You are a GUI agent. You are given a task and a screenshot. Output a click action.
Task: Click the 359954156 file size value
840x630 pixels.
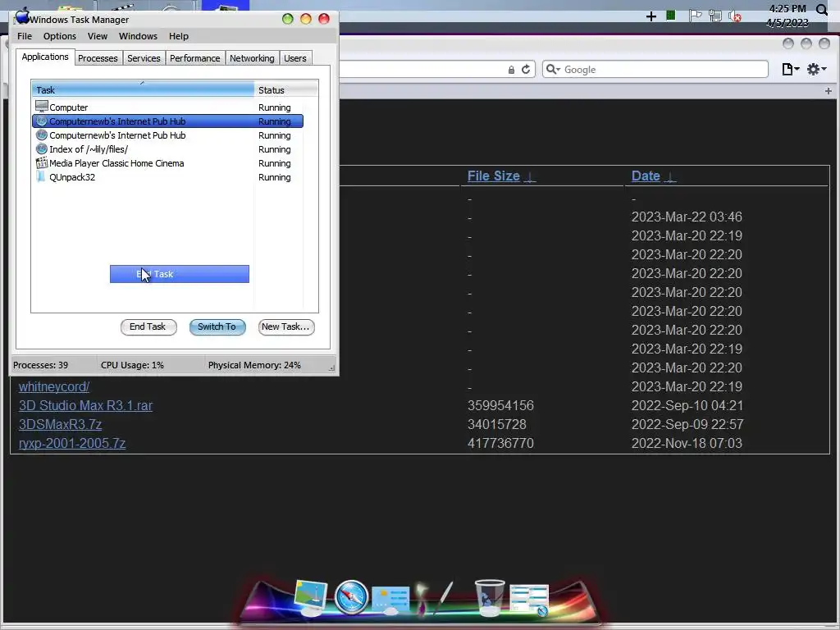pyautogui.click(x=500, y=405)
